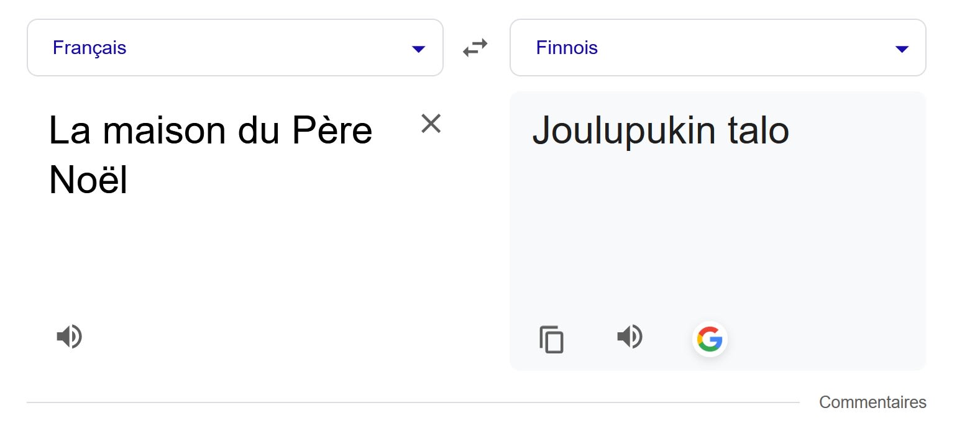Screen dimensions: 980x436
Task: Click the arrow beside Français
Action: (x=419, y=48)
